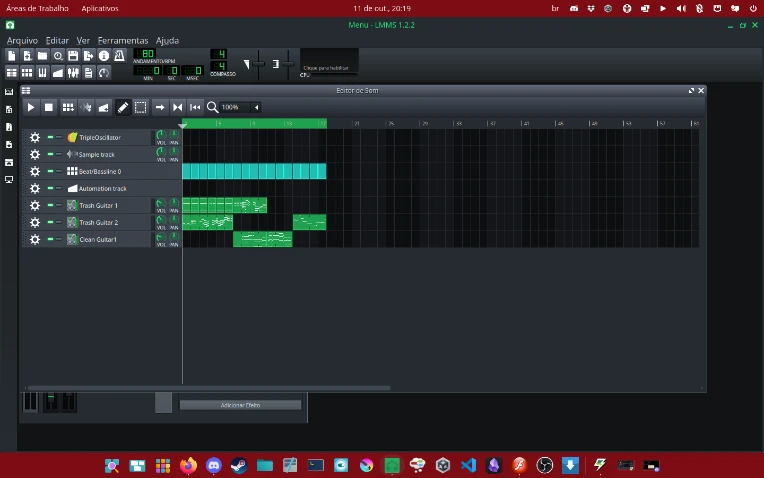Image resolution: width=764 pixels, height=478 pixels.
Task: Open the Ferramentas menu
Action: coord(123,40)
